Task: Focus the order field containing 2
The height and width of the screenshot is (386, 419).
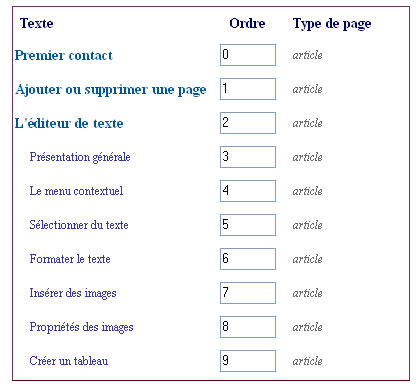Action: [x=248, y=123]
